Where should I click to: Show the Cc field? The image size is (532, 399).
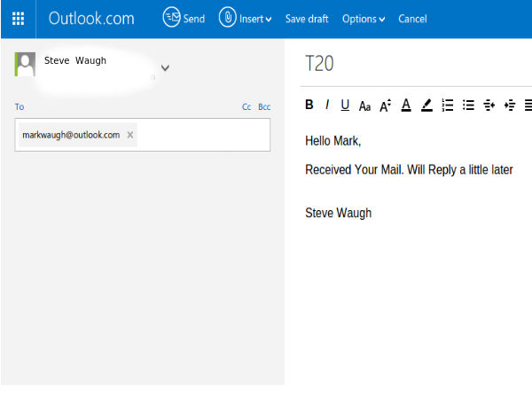pos(246,107)
